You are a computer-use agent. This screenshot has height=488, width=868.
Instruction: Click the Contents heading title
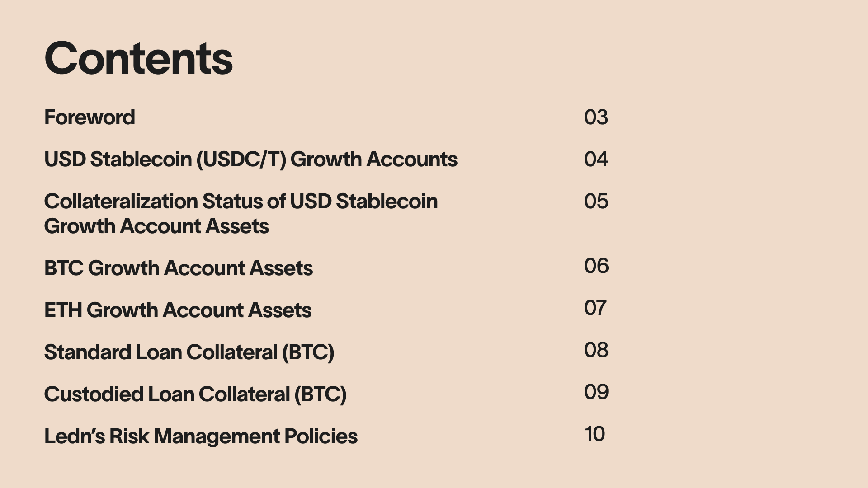pos(138,58)
